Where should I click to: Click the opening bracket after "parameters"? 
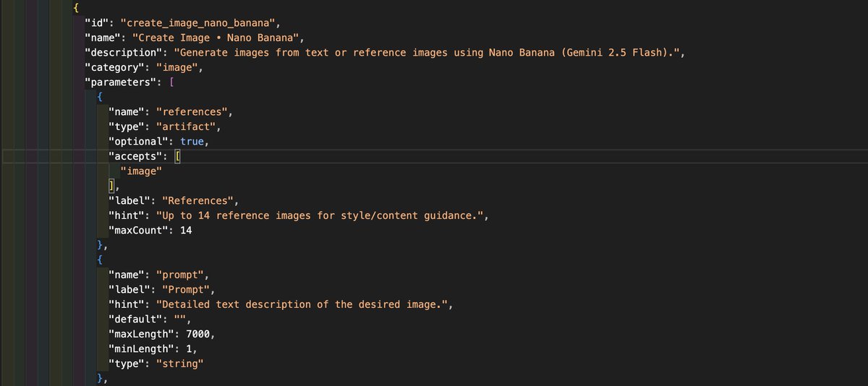pos(171,82)
